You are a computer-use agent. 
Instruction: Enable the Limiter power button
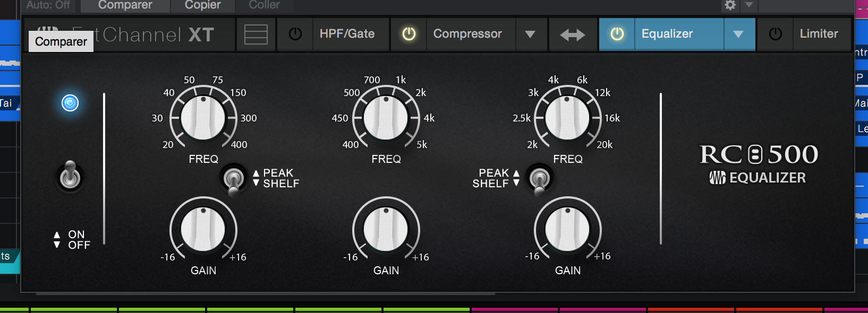click(776, 34)
